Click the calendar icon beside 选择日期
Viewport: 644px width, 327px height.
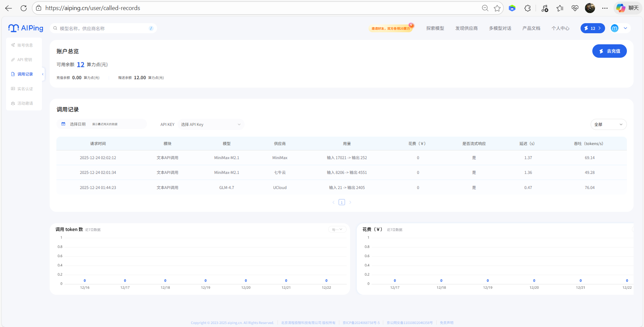(x=63, y=124)
